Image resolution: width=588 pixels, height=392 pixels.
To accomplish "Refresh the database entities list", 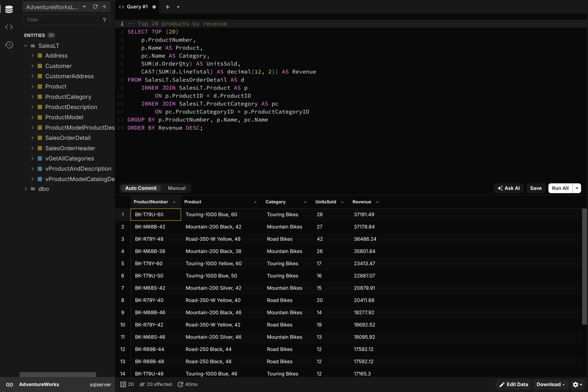I will 95,7.
